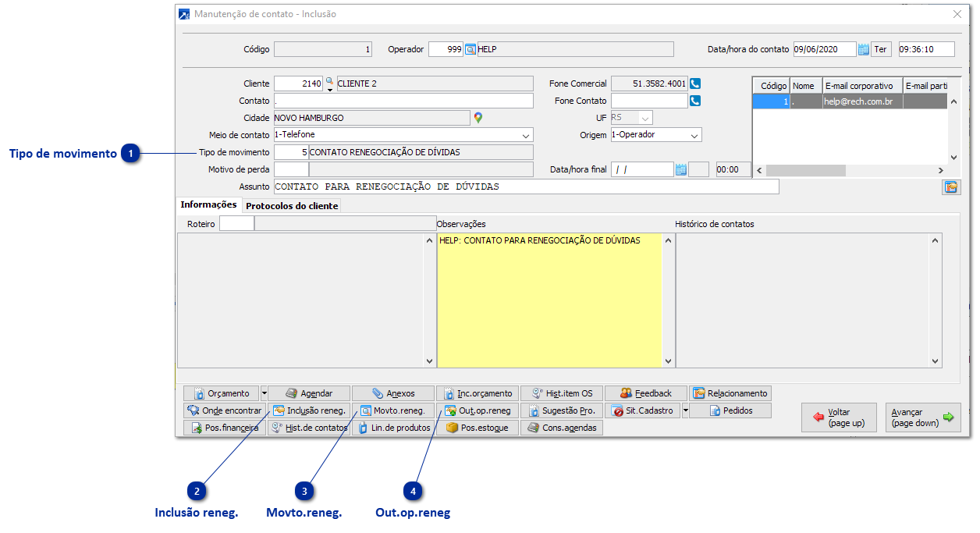
Task: Click the Ter weekday button
Action: [881, 50]
